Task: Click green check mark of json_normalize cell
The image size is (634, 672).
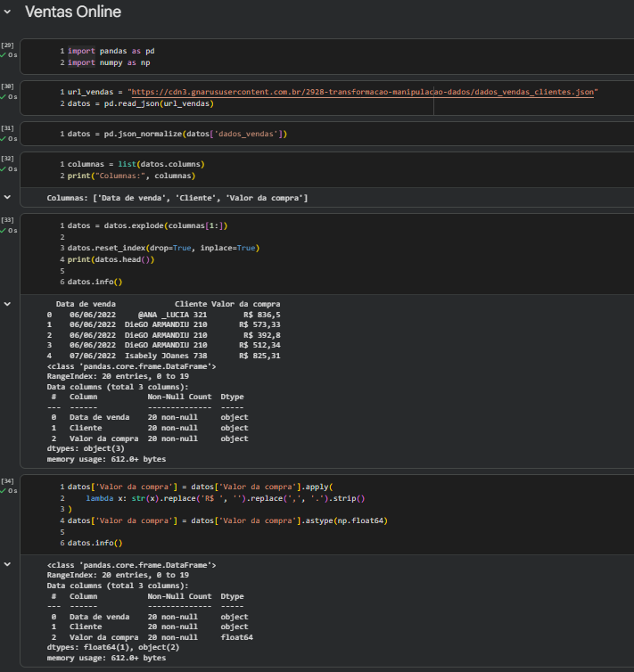Action: pyautogui.click(x=4, y=140)
